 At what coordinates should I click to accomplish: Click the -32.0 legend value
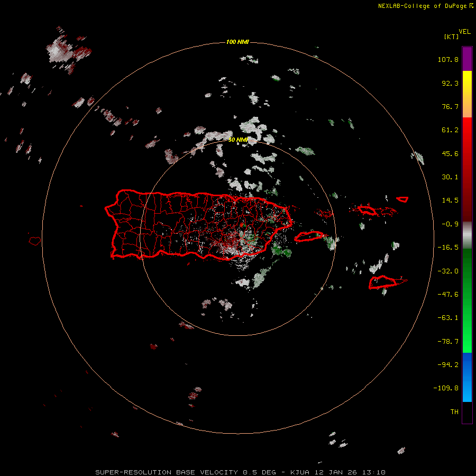pos(448,271)
